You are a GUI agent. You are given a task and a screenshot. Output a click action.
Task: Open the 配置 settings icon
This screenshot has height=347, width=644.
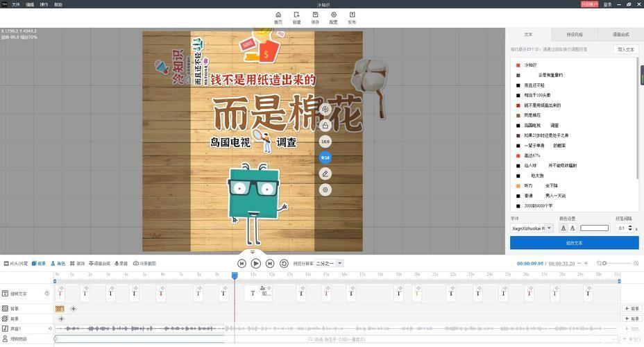click(334, 17)
